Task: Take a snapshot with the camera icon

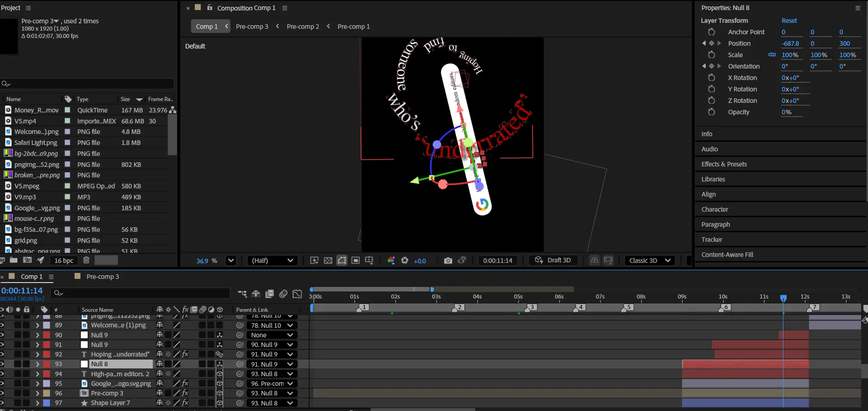Action: pos(448,261)
